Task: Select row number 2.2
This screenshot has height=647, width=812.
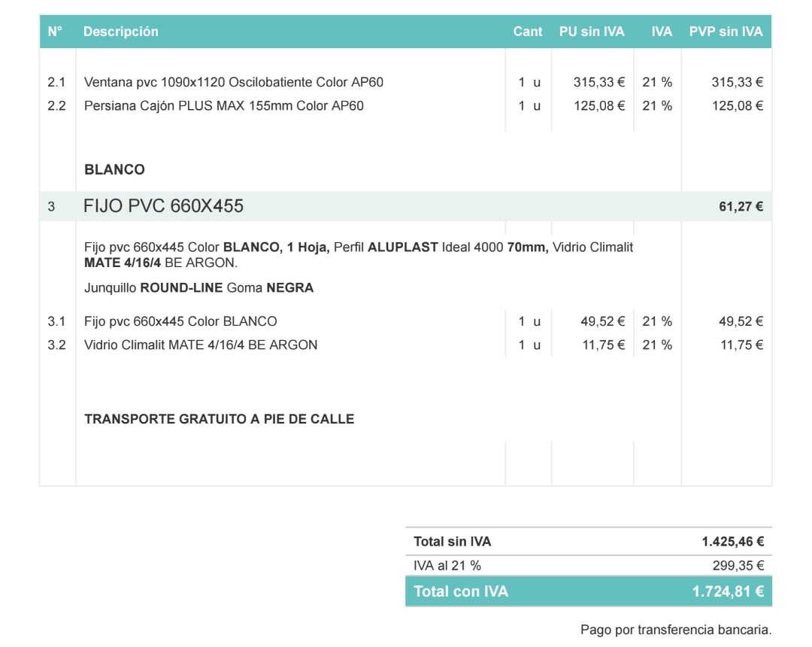Action: click(x=56, y=105)
